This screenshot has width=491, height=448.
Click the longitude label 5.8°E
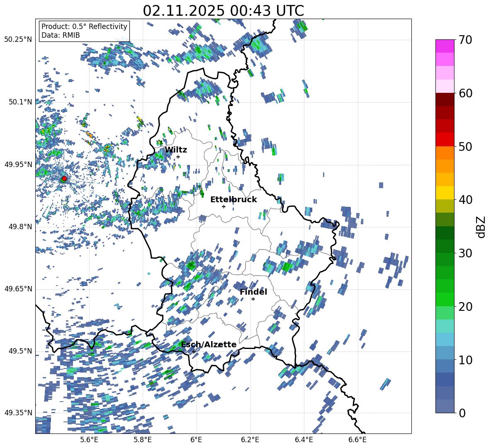tap(143, 440)
